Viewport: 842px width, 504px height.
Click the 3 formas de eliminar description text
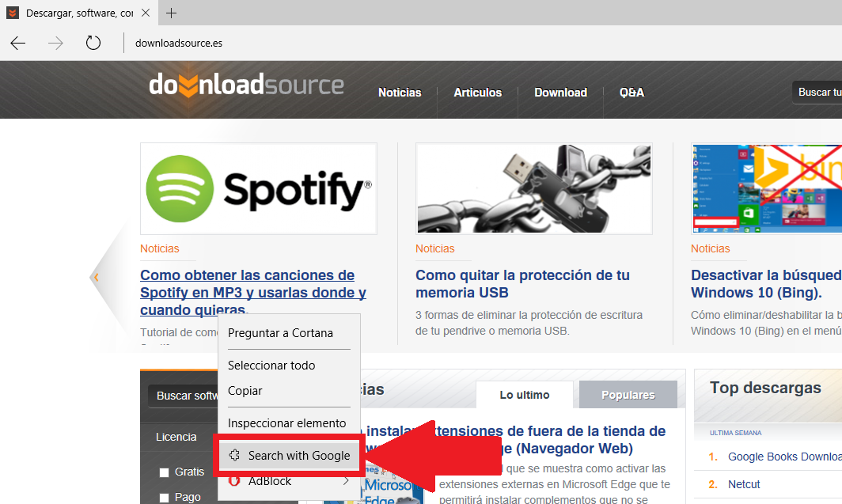tap(529, 323)
